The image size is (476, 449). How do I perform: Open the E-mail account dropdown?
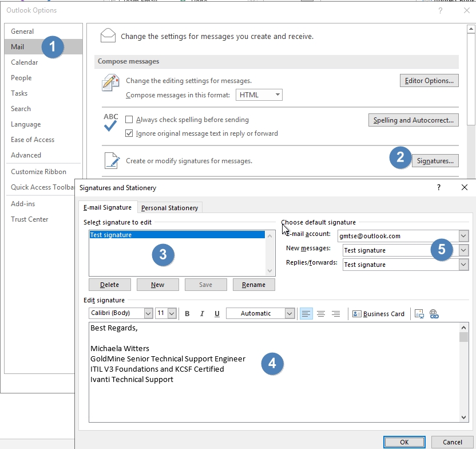point(463,236)
